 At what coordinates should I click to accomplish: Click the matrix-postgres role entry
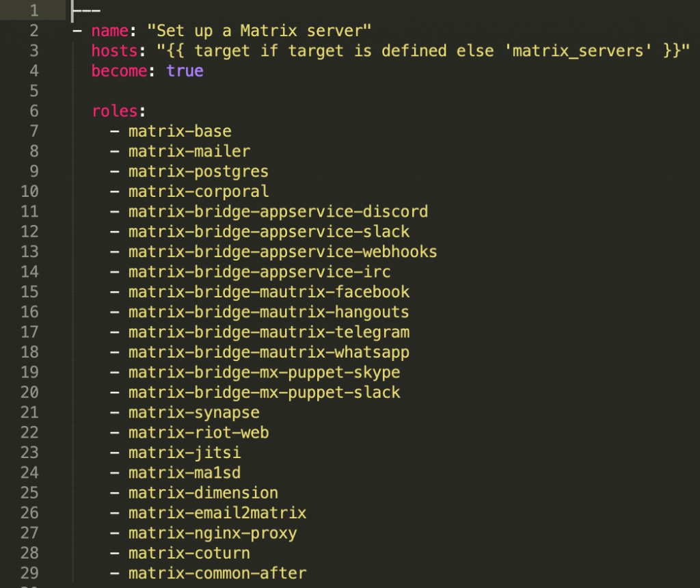pyautogui.click(x=199, y=172)
